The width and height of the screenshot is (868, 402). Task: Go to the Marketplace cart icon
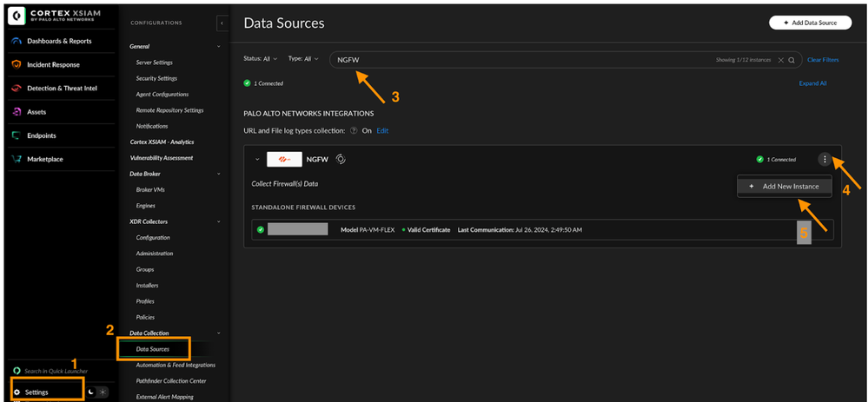click(x=17, y=159)
